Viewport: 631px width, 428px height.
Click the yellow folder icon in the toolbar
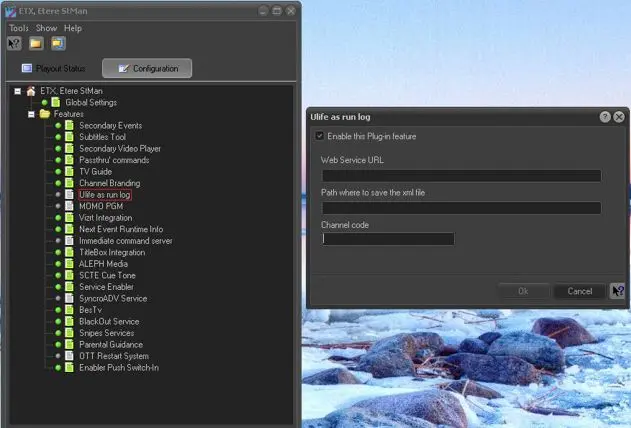[36, 43]
